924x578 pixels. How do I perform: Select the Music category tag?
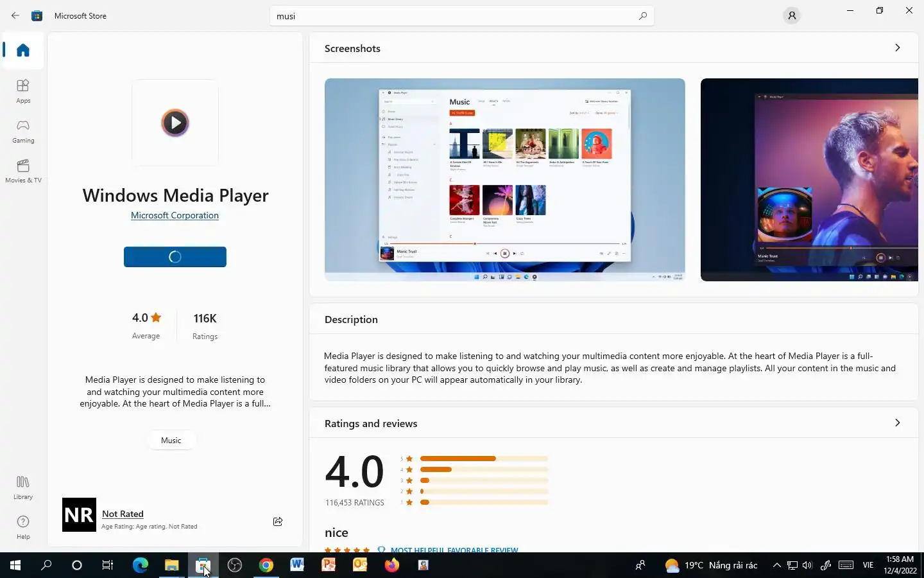(171, 440)
